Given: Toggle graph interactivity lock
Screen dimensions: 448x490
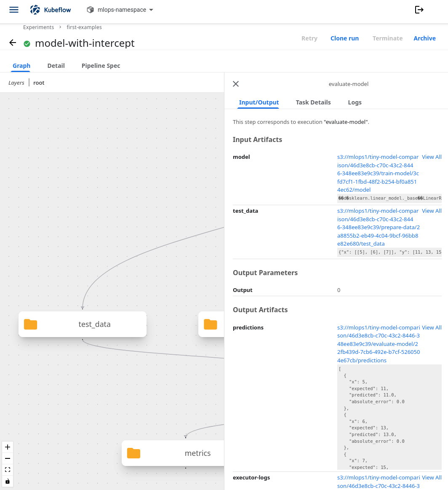Looking at the screenshot, I should (x=8, y=481).
